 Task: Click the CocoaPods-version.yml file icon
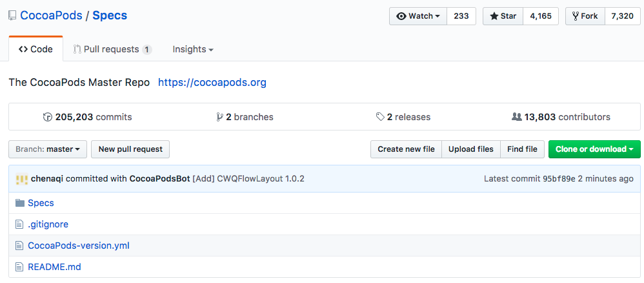click(x=19, y=246)
